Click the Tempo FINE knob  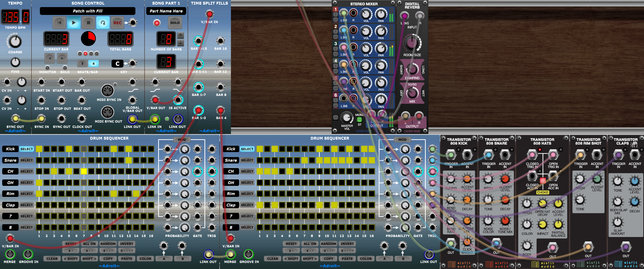tap(15, 62)
